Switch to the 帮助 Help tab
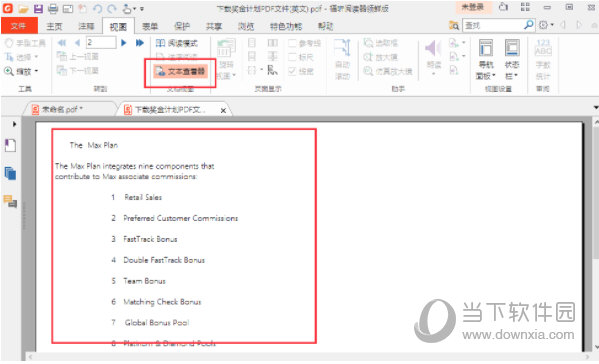Screen dimensions: 599x364 click(x=325, y=26)
